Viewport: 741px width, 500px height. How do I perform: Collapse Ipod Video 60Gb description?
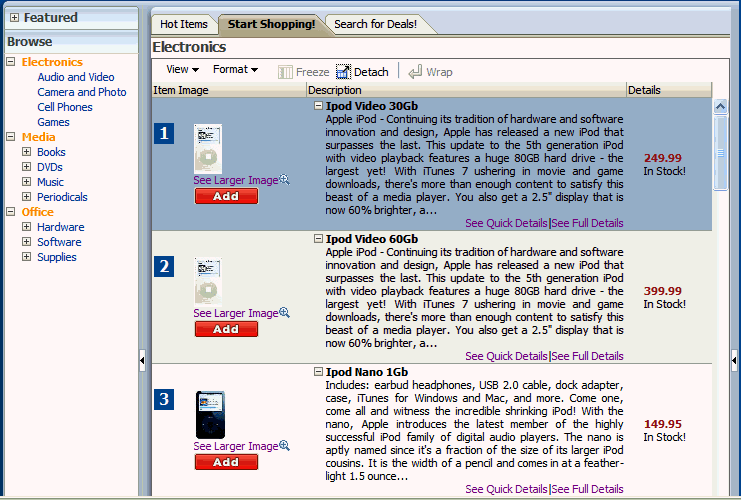pyautogui.click(x=319, y=239)
